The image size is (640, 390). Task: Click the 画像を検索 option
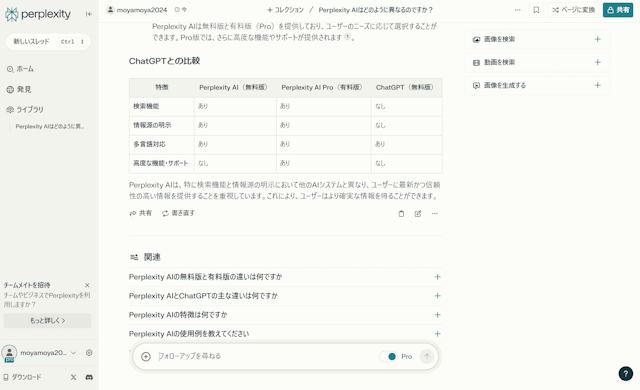(x=537, y=39)
